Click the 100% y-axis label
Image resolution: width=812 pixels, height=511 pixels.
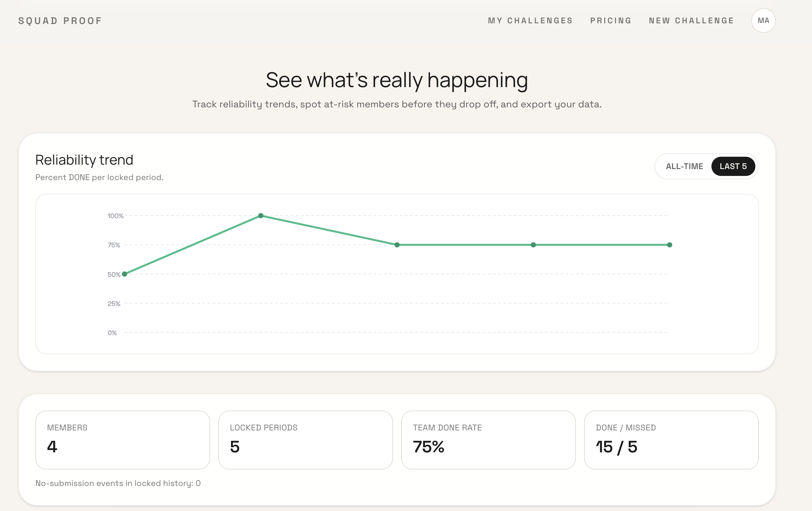[115, 216]
